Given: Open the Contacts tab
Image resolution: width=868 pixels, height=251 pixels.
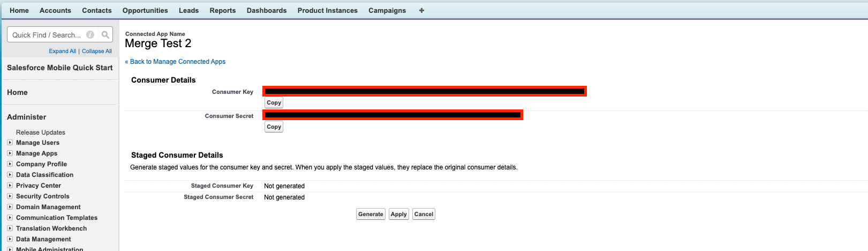Looking at the screenshot, I should [x=97, y=10].
